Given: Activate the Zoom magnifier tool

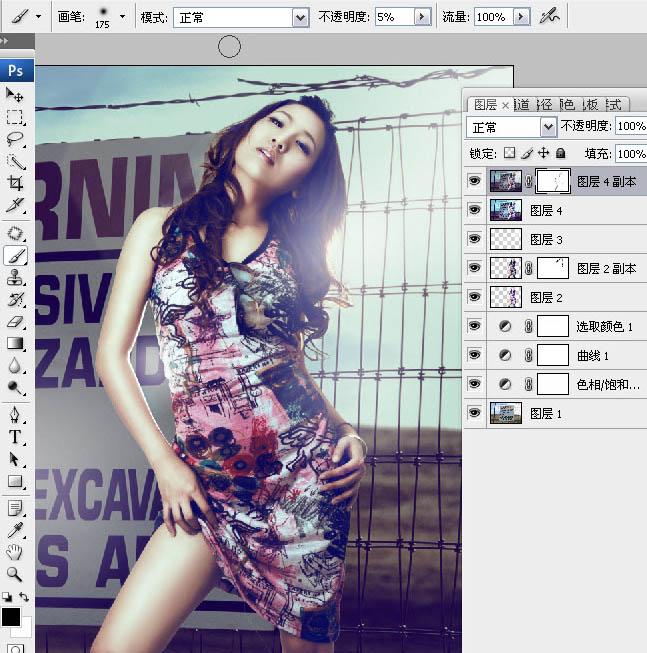Looking at the screenshot, I should 15,573.
